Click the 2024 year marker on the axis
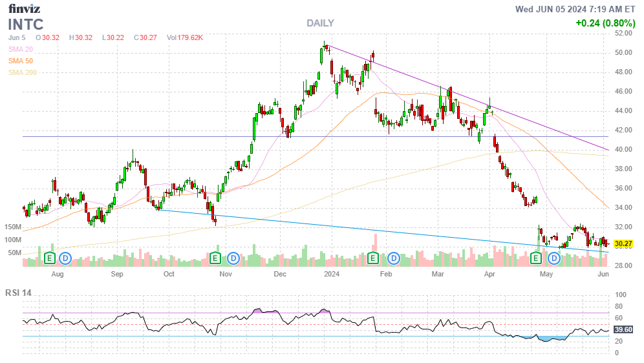The height and width of the screenshot is (363, 644). tap(332, 274)
